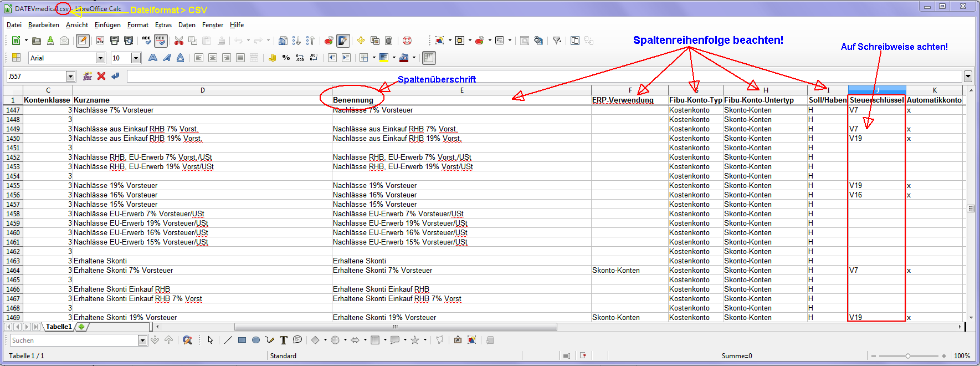Open the font size dropdown
Viewport: 980px width, 366px height.
pos(136,58)
